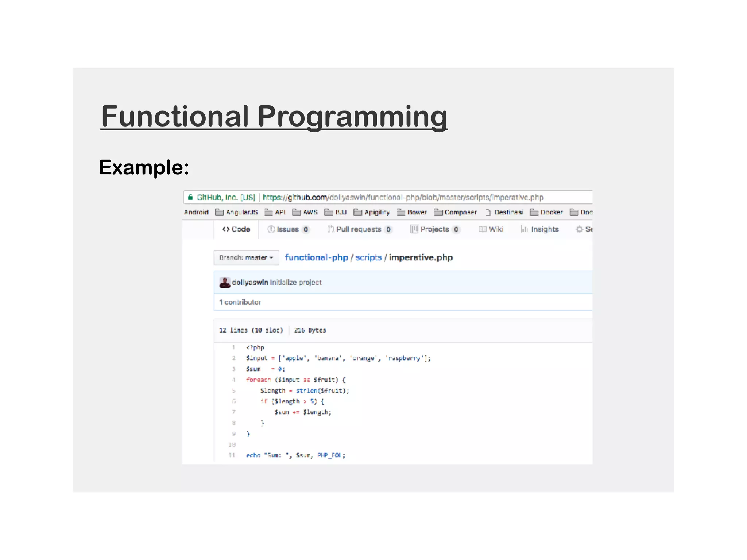Open the AWS bookmark folder
The image size is (747, 560).
pos(305,212)
